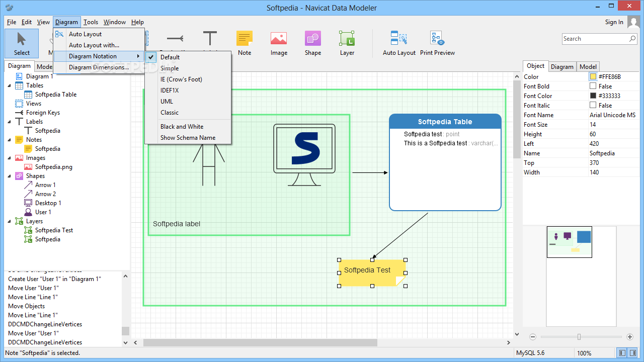This screenshot has width=644, height=362.
Task: Collapse the Labels tree group
Action: [x=10, y=122]
